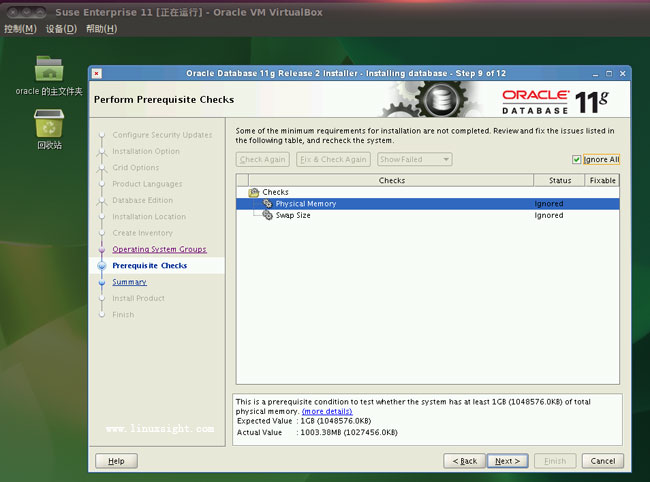Jump to the Summary step link
This screenshot has height=482, width=650.
(x=129, y=282)
